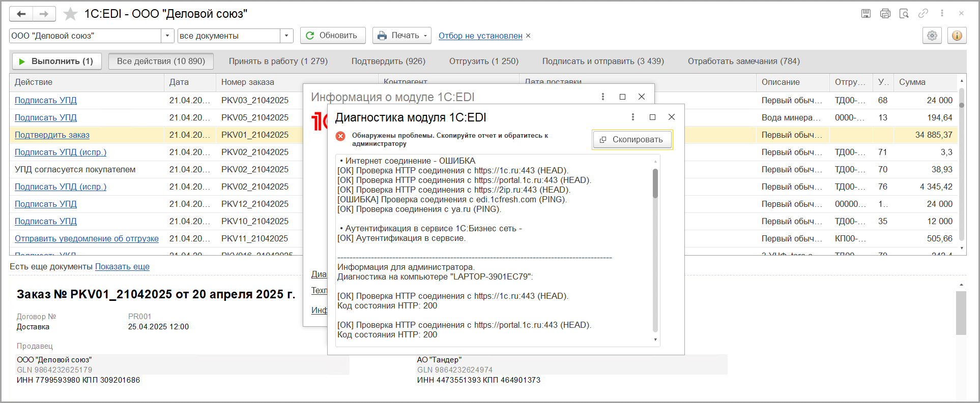Sort by the Дата column header
This screenshot has width=980, height=403.
pos(190,82)
